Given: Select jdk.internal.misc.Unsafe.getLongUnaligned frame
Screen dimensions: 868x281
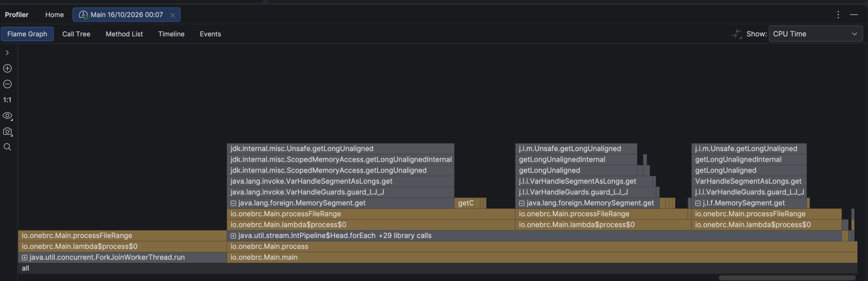Looking at the screenshot, I should 340,149.
